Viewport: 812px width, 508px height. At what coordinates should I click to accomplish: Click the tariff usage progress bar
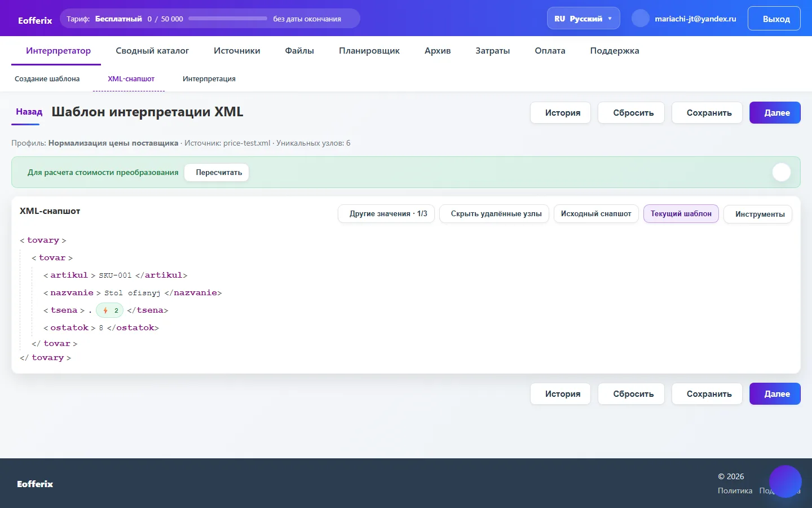click(x=228, y=19)
